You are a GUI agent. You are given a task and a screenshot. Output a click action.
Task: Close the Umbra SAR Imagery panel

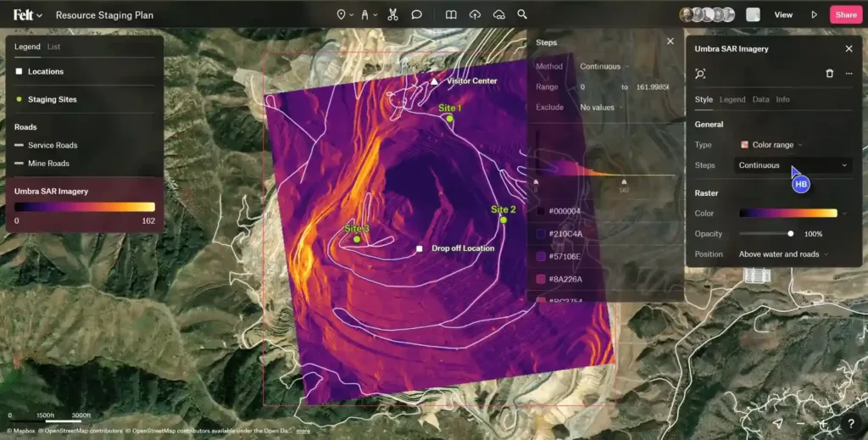(849, 48)
